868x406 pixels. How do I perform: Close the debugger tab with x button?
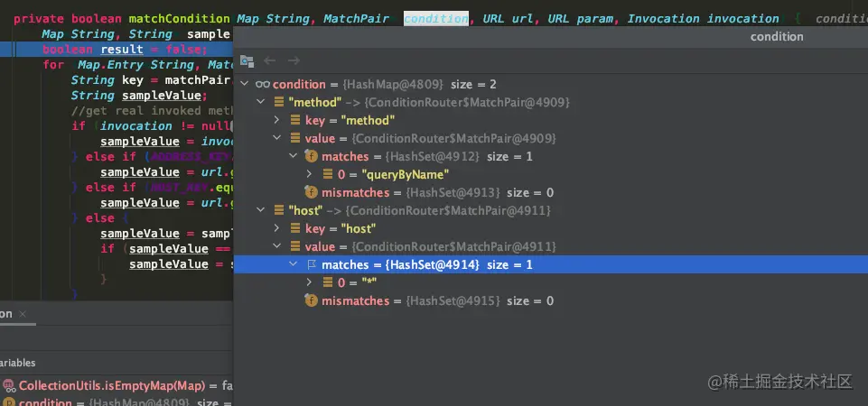23,314
